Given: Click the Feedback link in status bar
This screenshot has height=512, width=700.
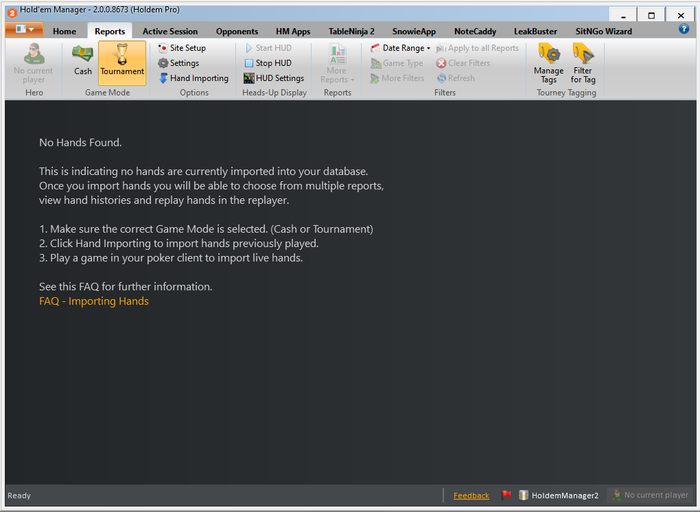Looking at the screenshot, I should coord(471,495).
